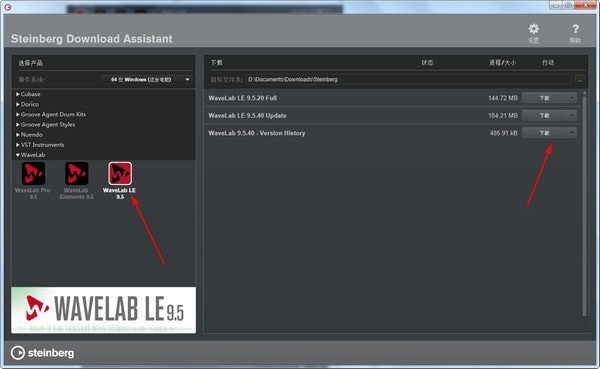Download WaveLab LE 9.5.40 Update
The image size is (600, 369).
point(545,115)
